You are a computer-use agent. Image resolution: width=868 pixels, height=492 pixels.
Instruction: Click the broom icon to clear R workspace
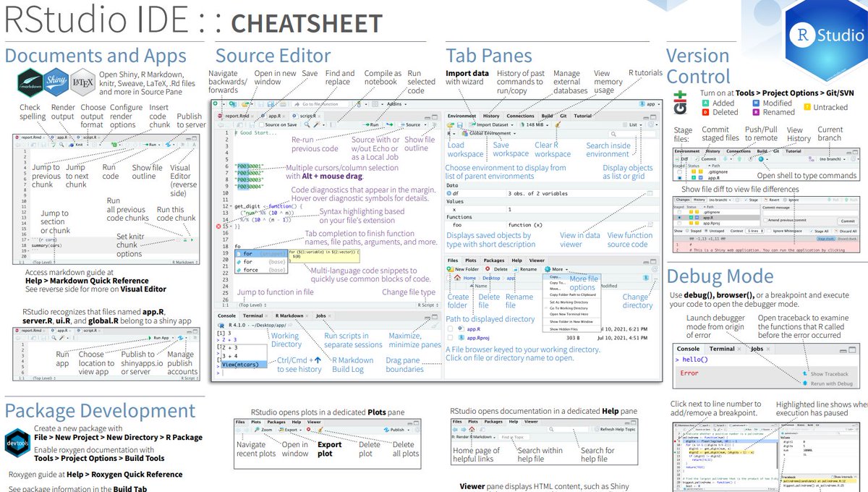[x=558, y=124]
